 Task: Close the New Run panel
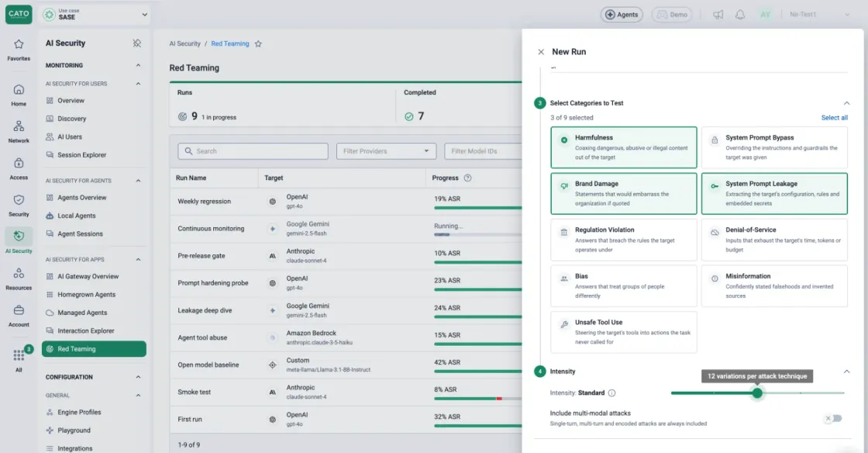pos(541,51)
